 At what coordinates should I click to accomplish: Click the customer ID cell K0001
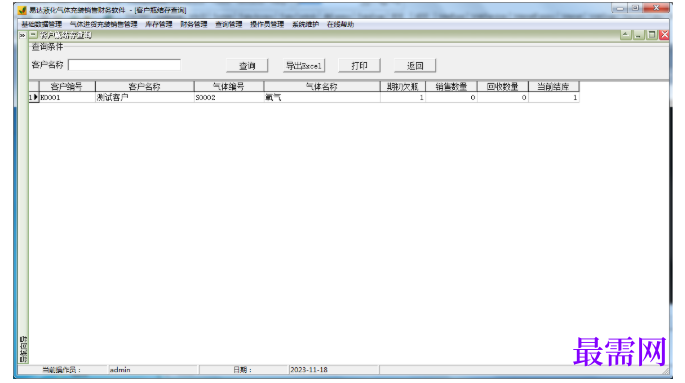point(67,97)
